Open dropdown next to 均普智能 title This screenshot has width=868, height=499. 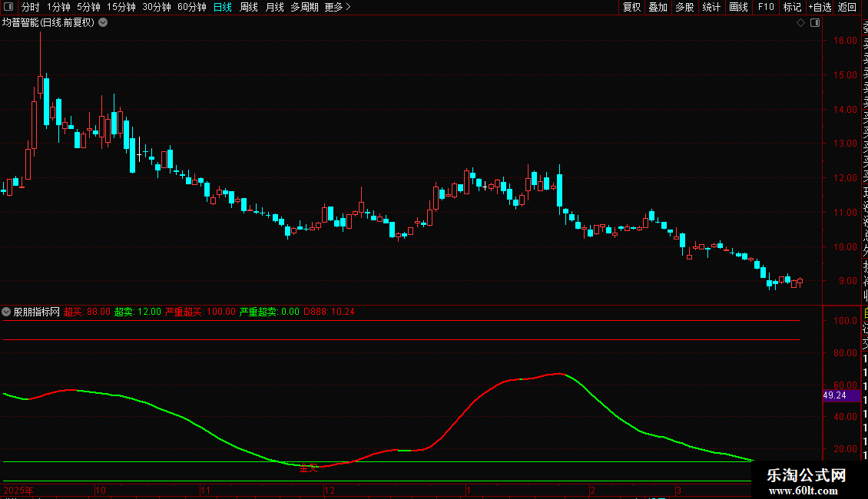(x=103, y=23)
